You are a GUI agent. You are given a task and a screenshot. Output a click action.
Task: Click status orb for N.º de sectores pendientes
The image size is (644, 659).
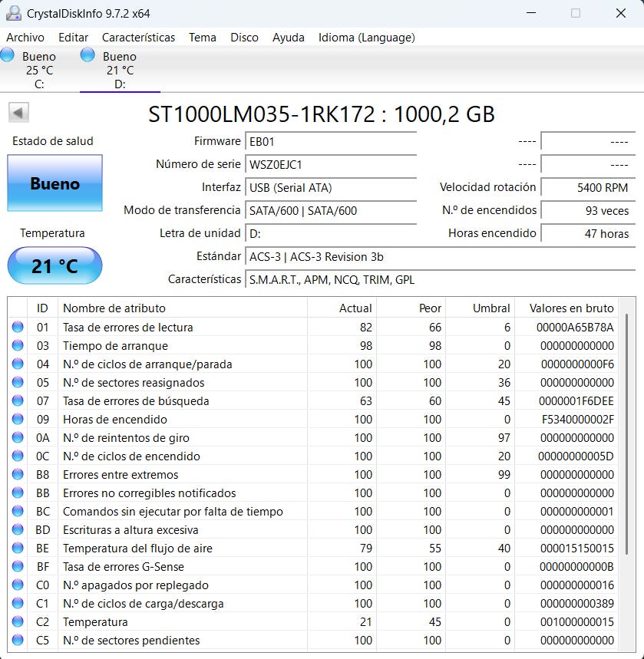click(x=18, y=641)
